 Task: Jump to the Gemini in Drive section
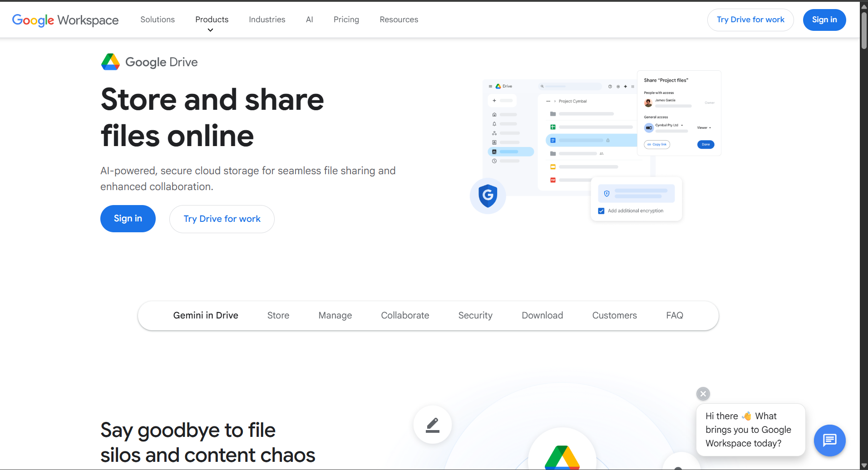[x=206, y=315]
